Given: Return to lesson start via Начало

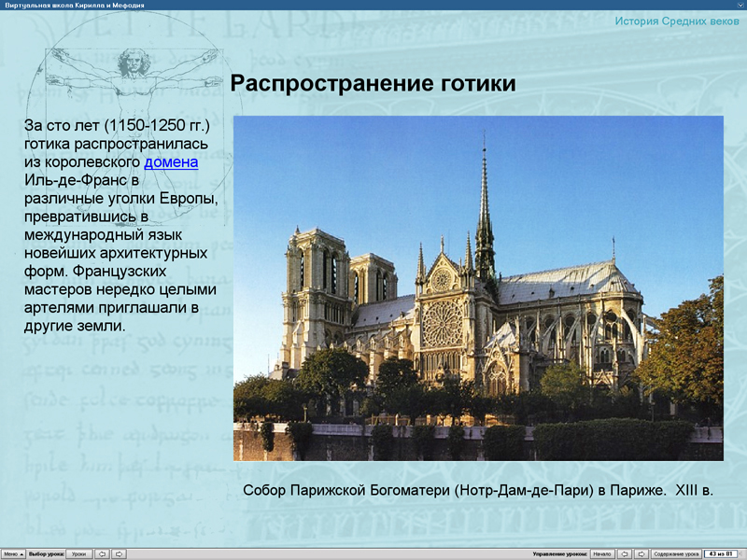Looking at the screenshot, I should click(603, 552).
